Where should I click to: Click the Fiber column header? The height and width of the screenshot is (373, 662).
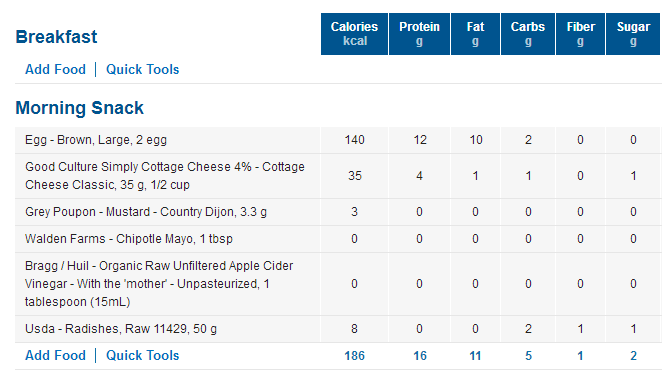(581, 34)
